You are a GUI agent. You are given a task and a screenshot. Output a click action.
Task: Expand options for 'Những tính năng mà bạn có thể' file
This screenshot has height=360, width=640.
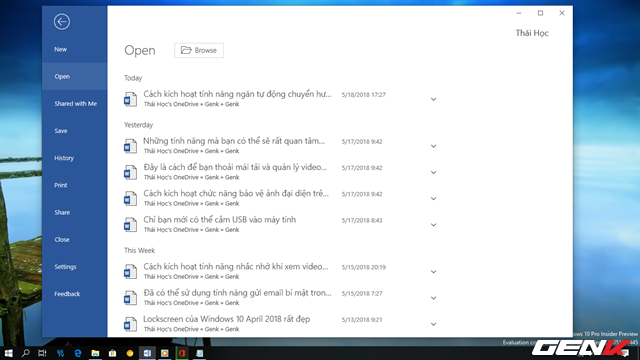click(x=433, y=146)
